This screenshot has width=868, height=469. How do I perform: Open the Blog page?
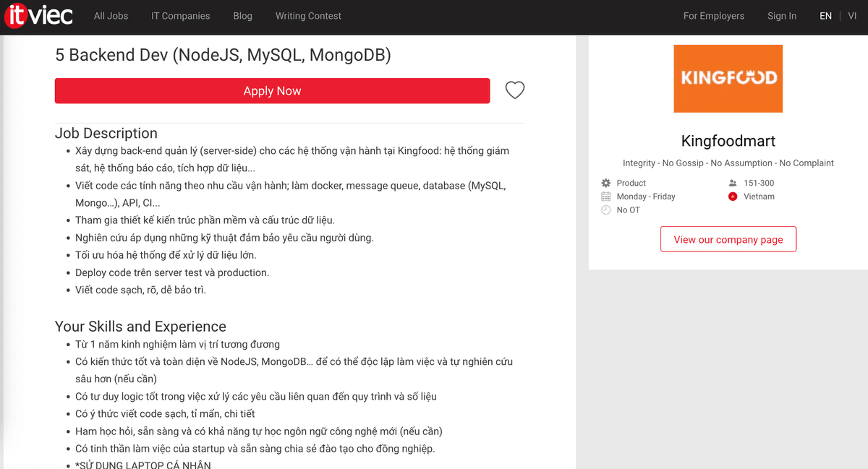pyautogui.click(x=242, y=15)
